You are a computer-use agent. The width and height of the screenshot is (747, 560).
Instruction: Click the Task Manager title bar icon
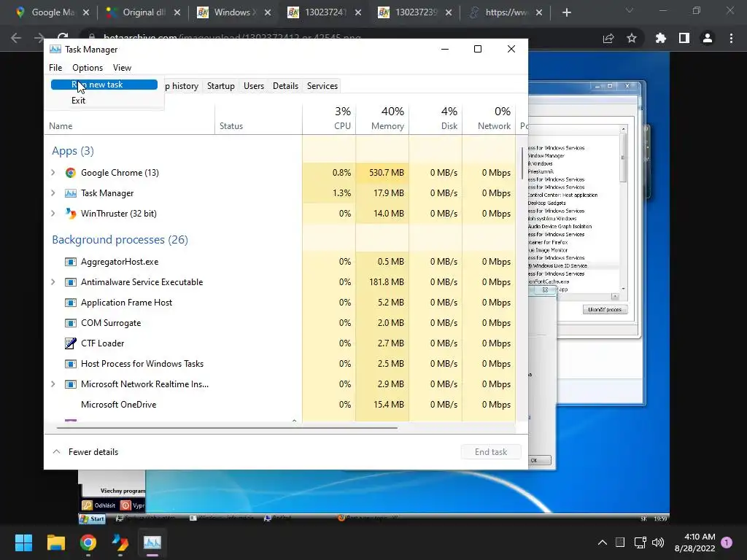tap(55, 49)
